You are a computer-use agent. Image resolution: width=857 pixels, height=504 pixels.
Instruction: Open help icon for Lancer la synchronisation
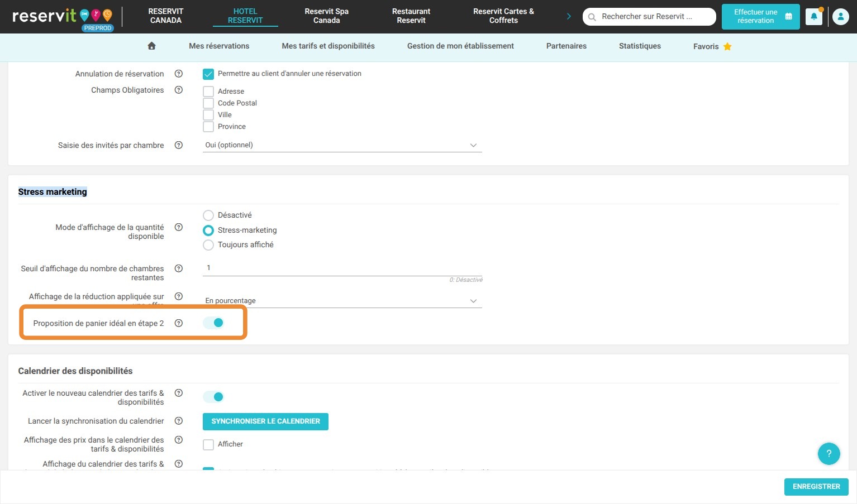coord(179,421)
